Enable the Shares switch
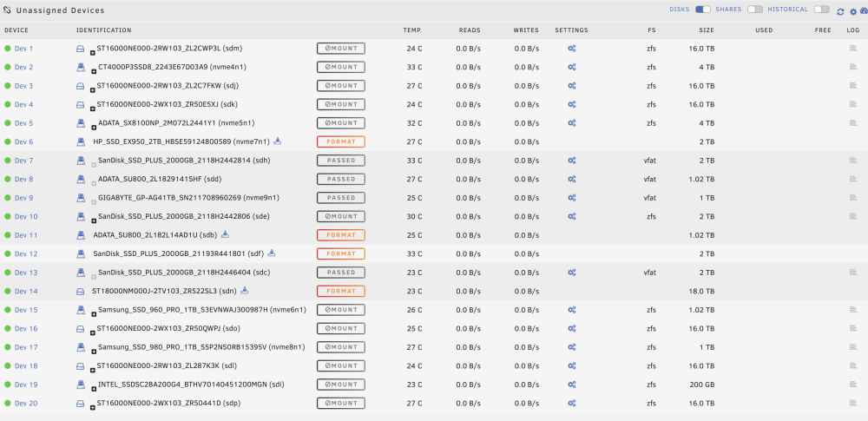The width and height of the screenshot is (868, 421). click(755, 10)
